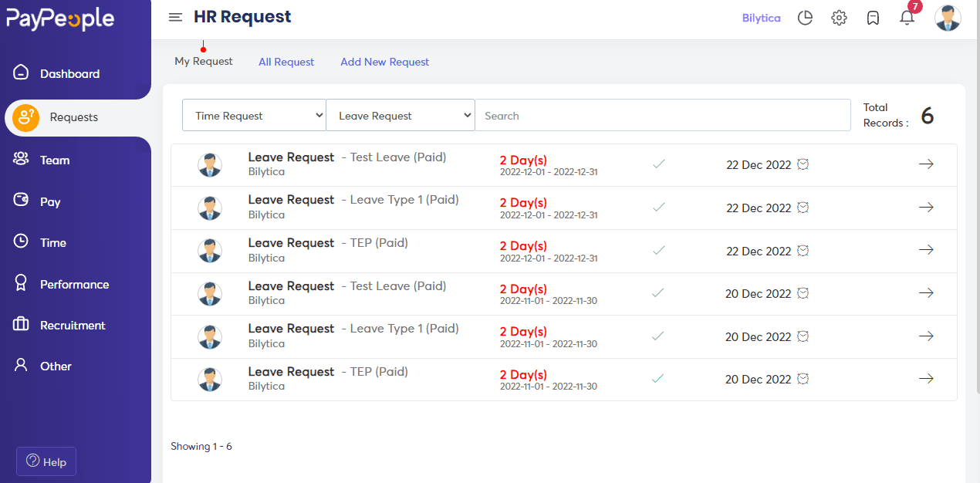This screenshot has height=483, width=980.
Task: Toggle the hamburger sidebar menu icon
Action: click(175, 17)
